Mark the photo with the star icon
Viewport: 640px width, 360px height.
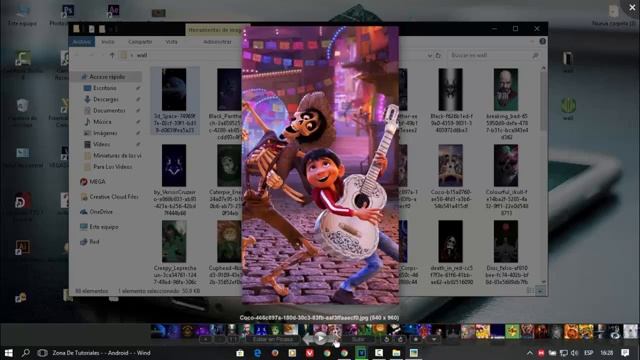click(416, 339)
